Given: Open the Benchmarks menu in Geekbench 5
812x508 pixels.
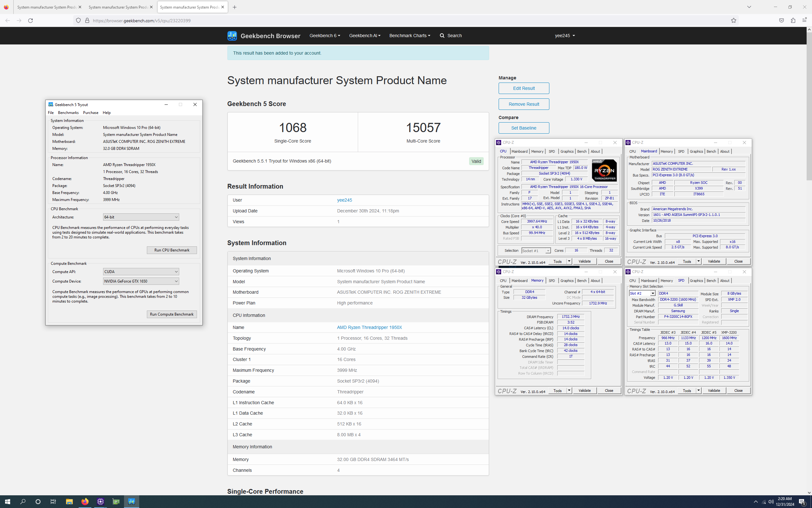Looking at the screenshot, I should point(68,112).
